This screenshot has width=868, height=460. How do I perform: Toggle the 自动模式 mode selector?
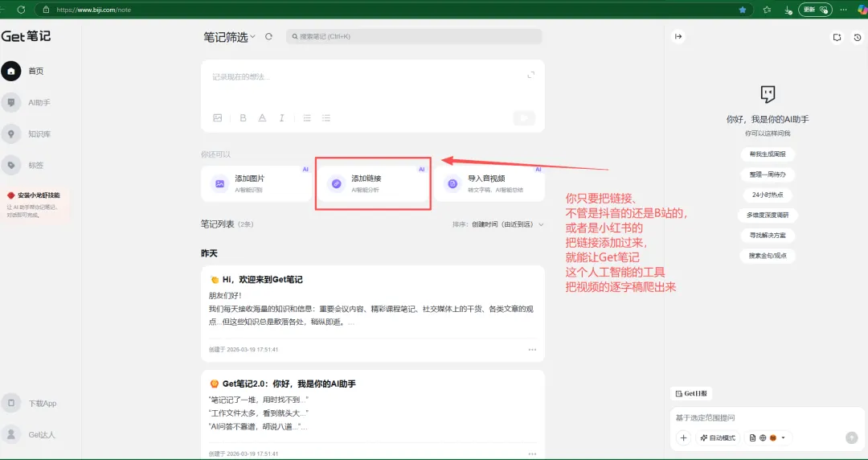[718, 437]
